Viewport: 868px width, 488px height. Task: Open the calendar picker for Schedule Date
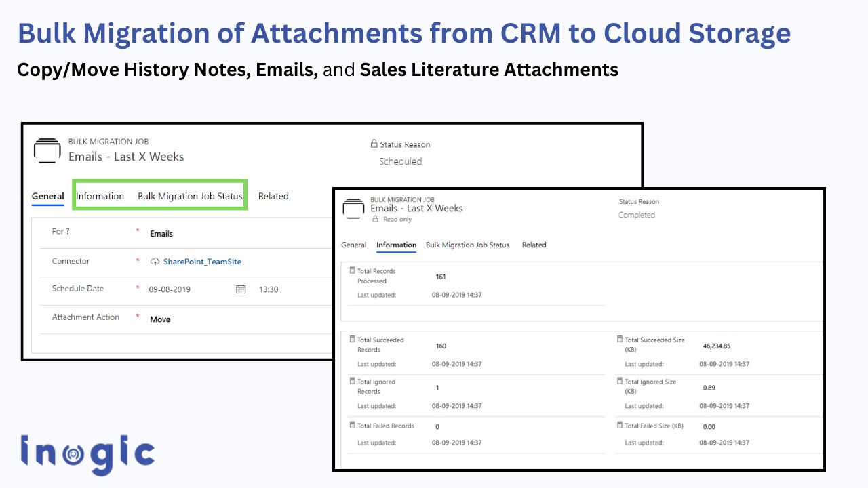coord(241,289)
